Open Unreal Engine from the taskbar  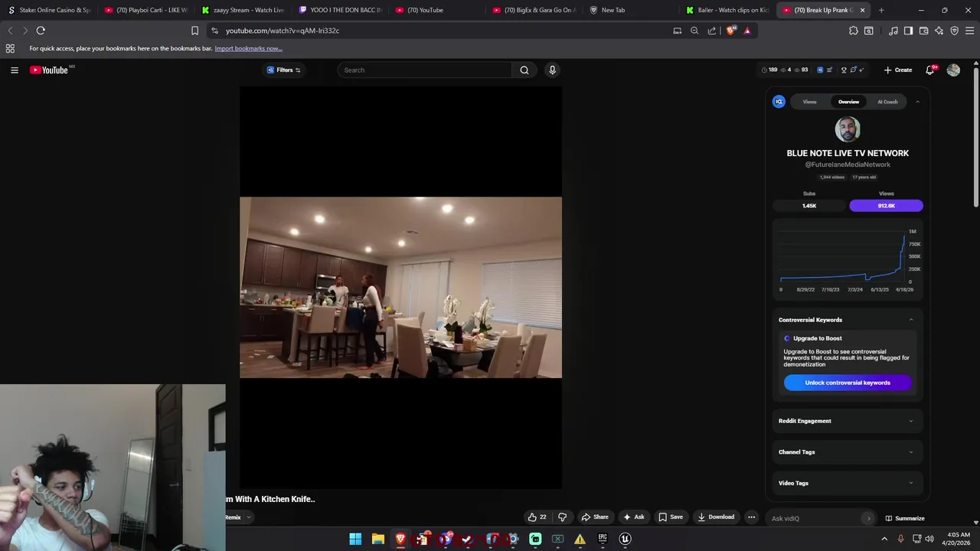(x=625, y=539)
